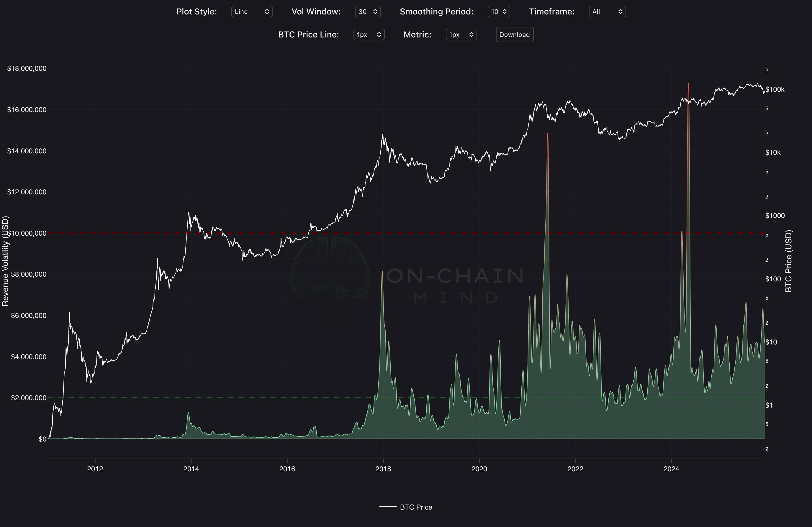
Task: Click the BTC Price (USD) axis title
Action: [x=788, y=261]
